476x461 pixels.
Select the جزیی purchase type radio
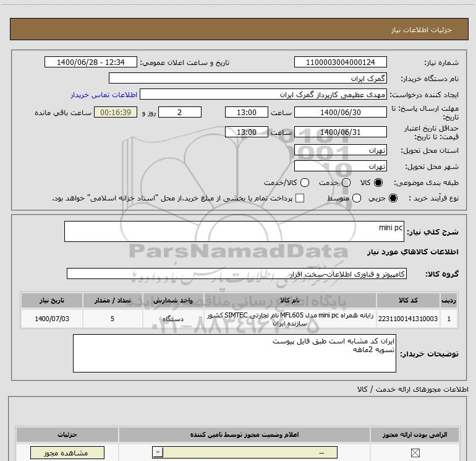tap(393, 198)
